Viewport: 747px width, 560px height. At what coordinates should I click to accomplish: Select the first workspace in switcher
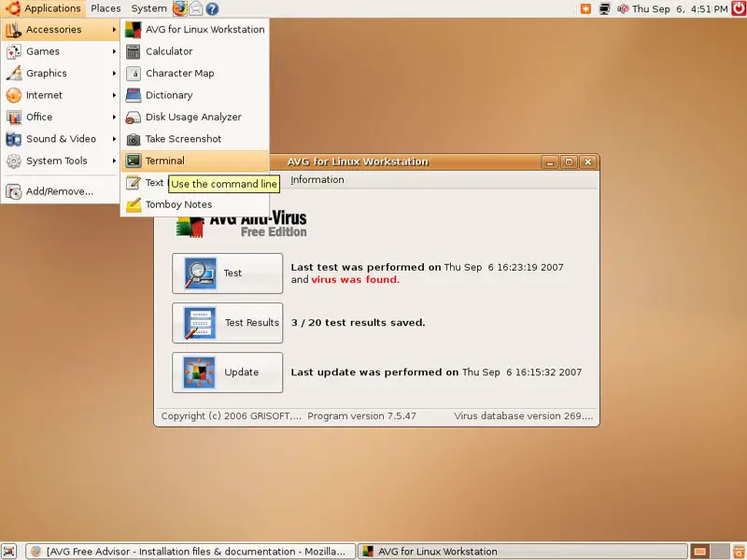699,552
